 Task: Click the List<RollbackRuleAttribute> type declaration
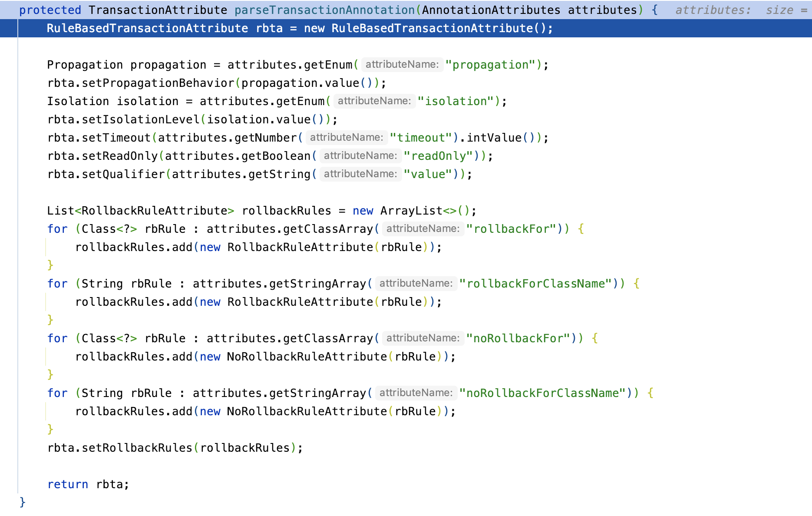141,211
